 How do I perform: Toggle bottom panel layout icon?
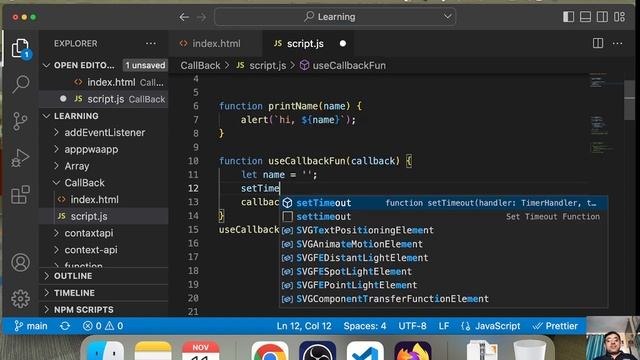[585, 17]
